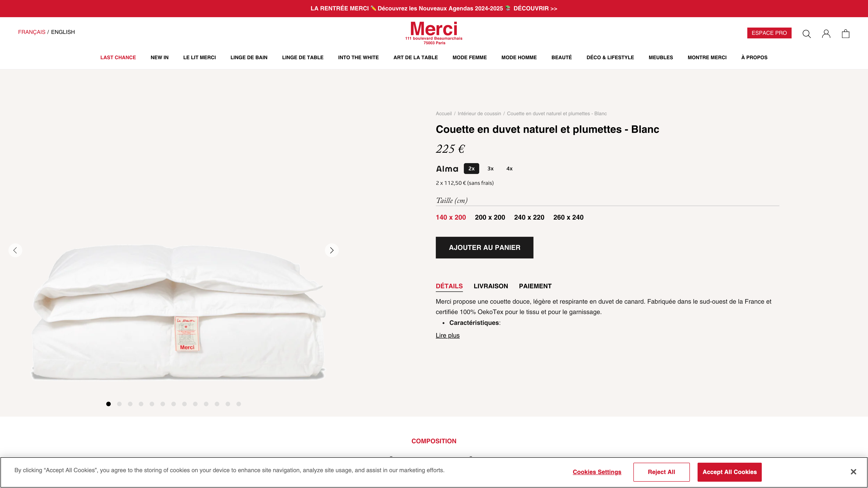Dismiss the cookie banner with X
This screenshot has height=488, width=868.
[x=853, y=472]
